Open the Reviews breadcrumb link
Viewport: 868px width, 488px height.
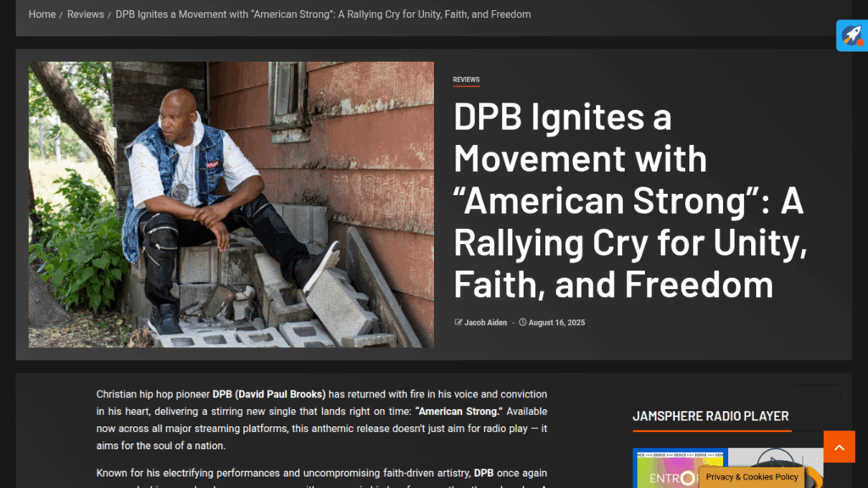click(86, 14)
